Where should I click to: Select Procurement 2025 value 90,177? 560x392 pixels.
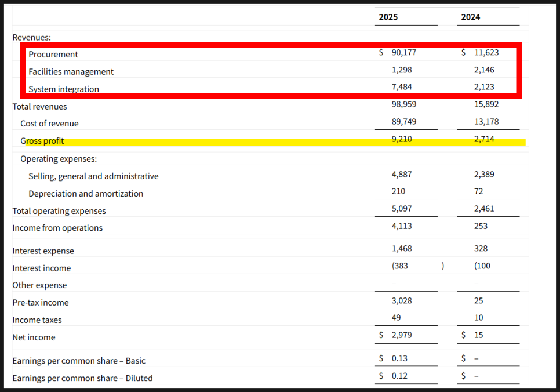(404, 53)
